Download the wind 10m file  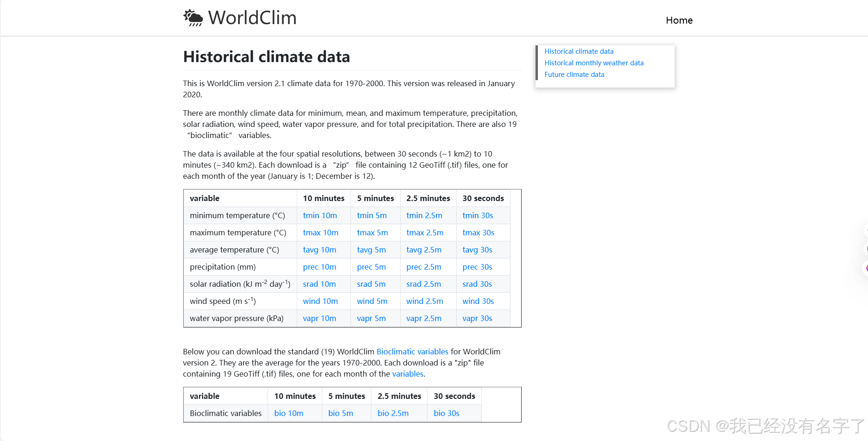[x=320, y=301]
